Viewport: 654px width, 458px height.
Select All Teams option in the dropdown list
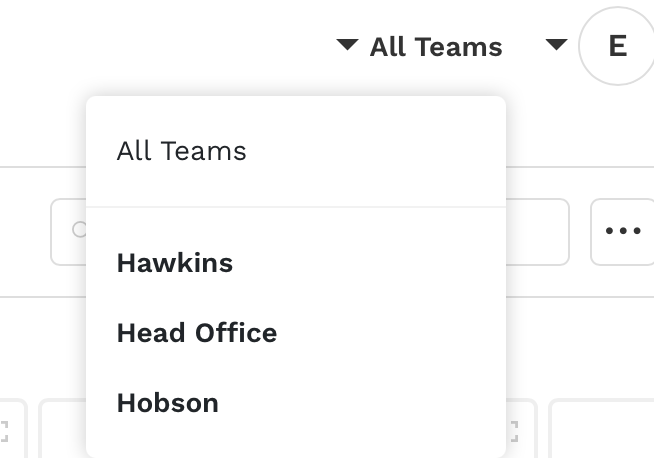click(181, 151)
